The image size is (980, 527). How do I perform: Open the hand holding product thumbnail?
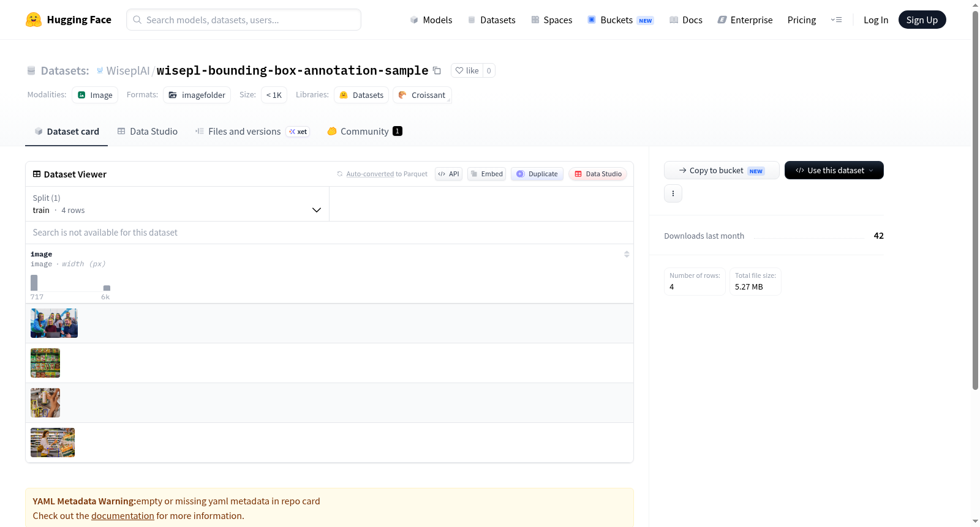coord(45,403)
